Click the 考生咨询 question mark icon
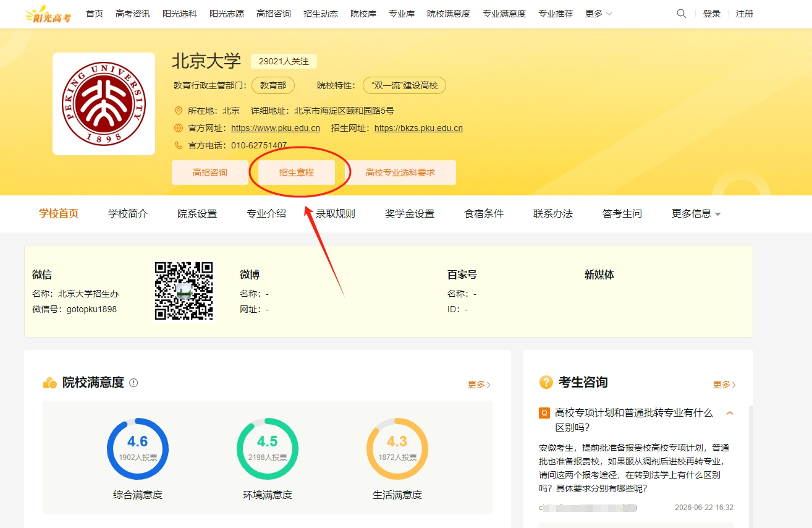The height and width of the screenshot is (528, 812). [546, 382]
